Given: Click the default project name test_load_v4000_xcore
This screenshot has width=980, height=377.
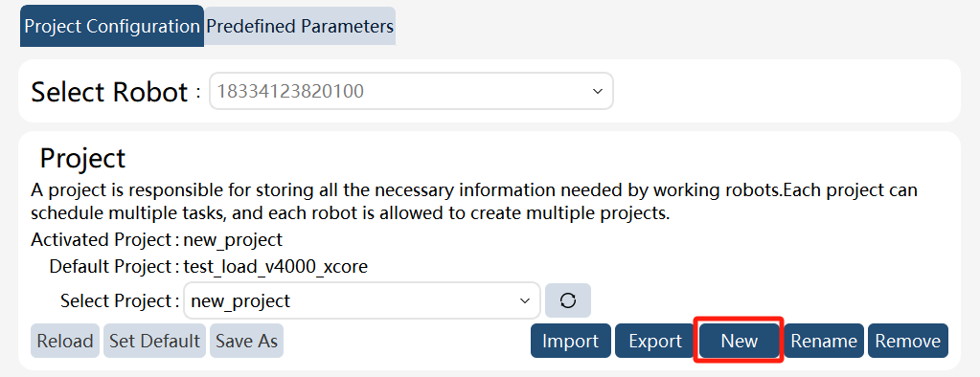Looking at the screenshot, I should (276, 267).
